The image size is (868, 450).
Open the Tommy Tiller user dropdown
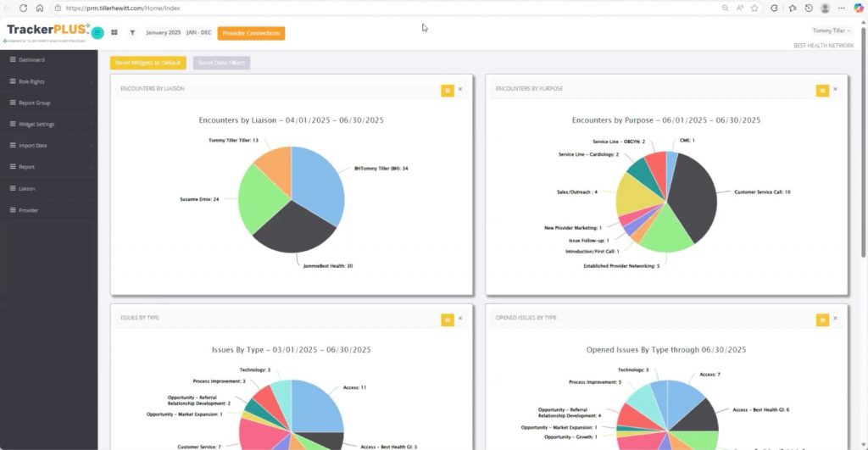(x=831, y=31)
